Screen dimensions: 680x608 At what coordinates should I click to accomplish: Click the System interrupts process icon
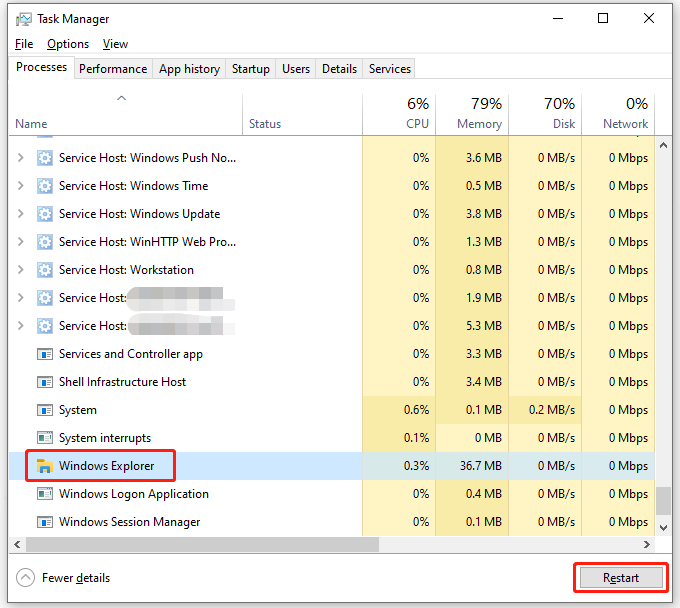[x=44, y=438]
